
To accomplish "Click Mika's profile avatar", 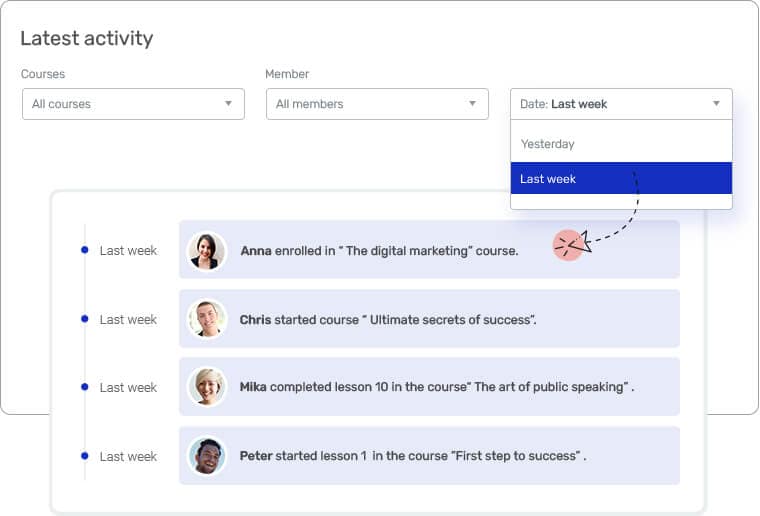I will 207,387.
